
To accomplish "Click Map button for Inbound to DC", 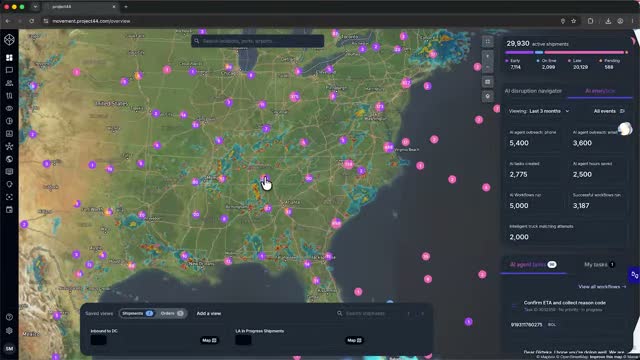I will point(209,340).
